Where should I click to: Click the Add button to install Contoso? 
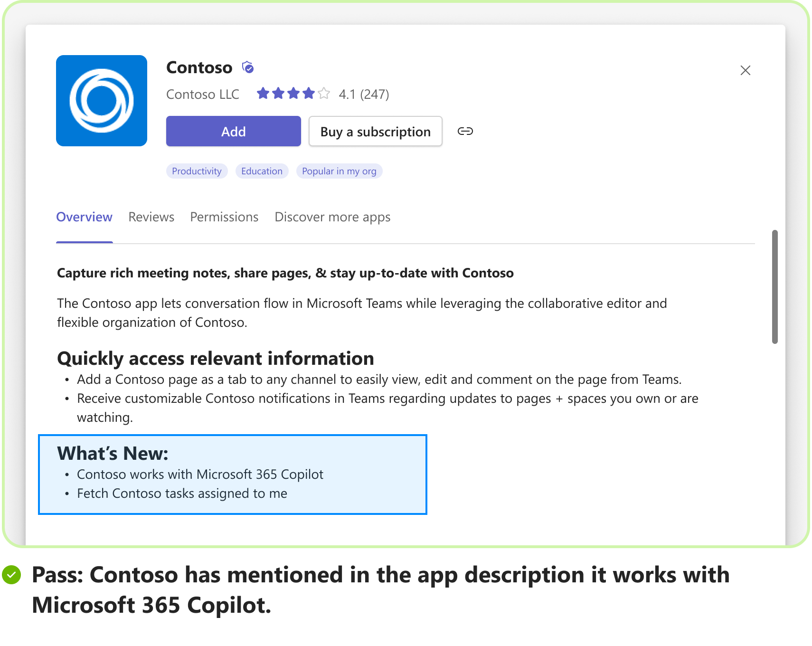click(233, 131)
